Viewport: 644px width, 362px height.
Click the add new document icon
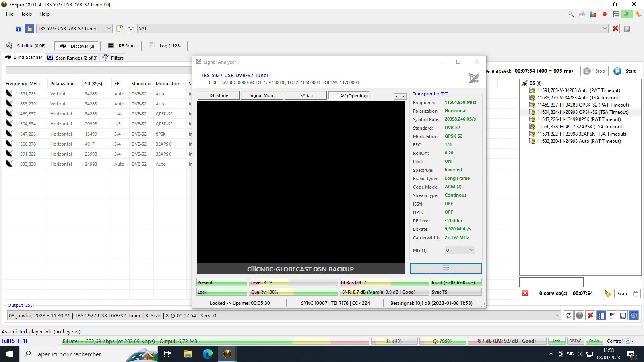(x=120, y=29)
